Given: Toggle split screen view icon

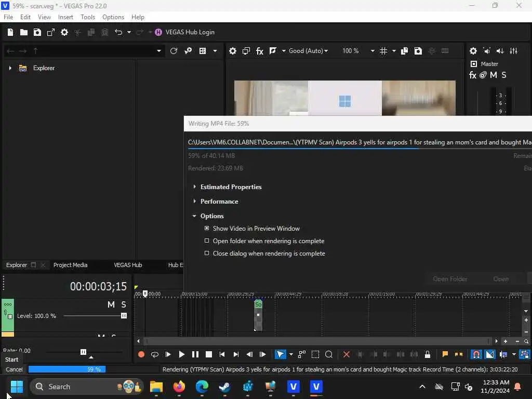Looking at the screenshot, I should click(272, 51).
